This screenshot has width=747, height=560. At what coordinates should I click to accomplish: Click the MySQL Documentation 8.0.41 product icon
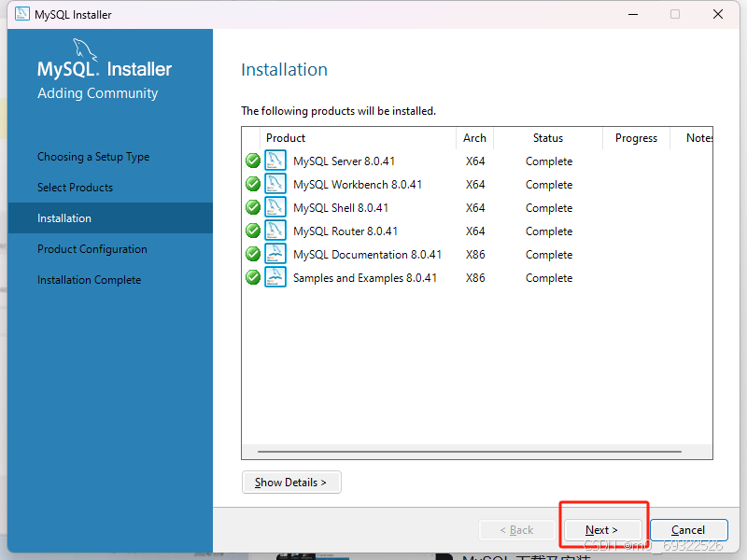pos(275,254)
